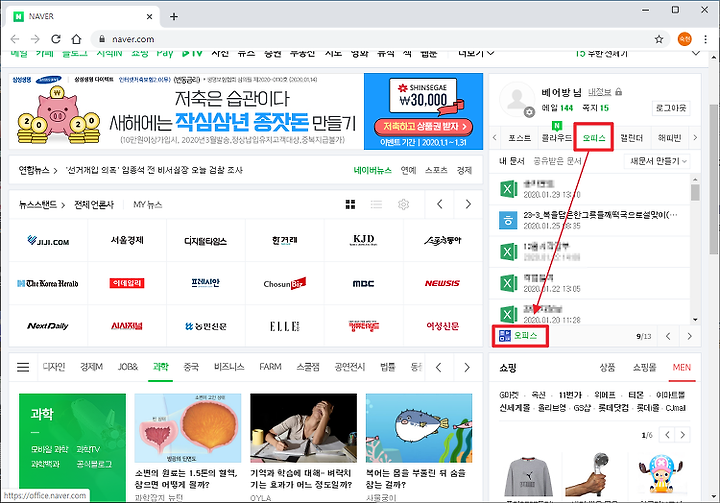Show next topic categories with right chevron
Image resolution: width=720 pixels, height=503 pixels.
point(467,367)
